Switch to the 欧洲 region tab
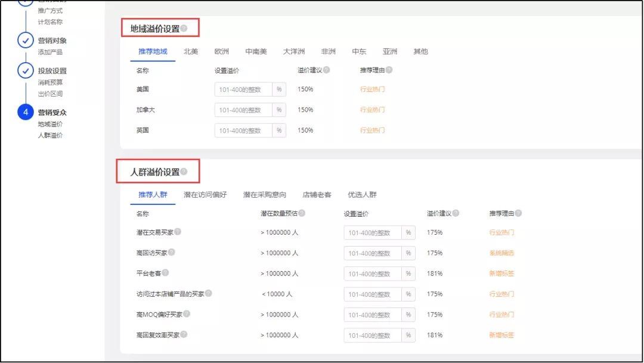The height and width of the screenshot is (363, 644). tap(221, 51)
